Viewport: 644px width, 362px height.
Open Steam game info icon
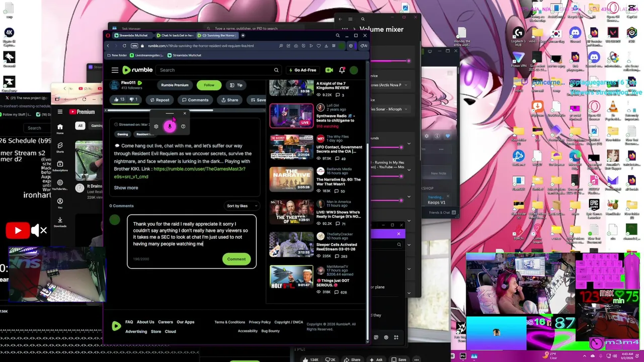[x=437, y=136]
